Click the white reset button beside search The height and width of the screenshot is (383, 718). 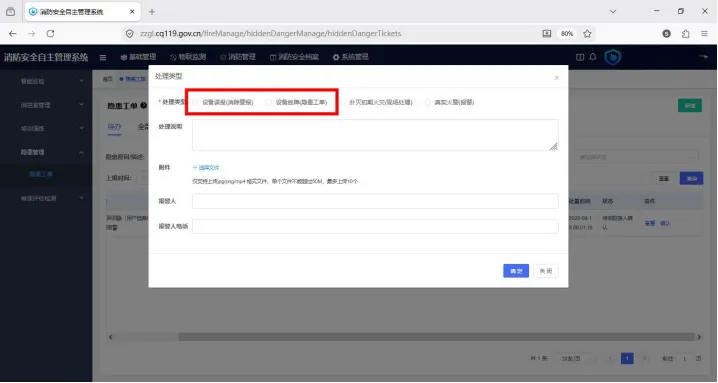[x=664, y=178]
